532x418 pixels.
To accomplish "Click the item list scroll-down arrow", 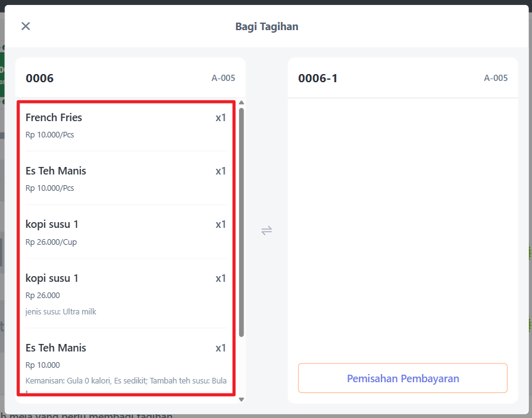I will click(x=242, y=399).
